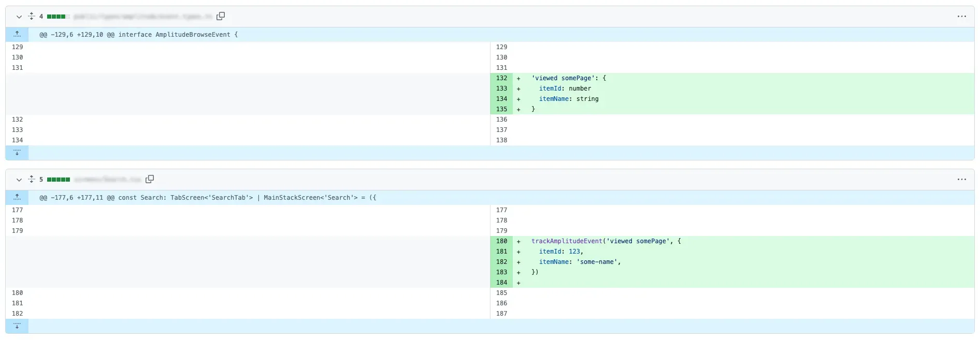Collapse the first file diff chevron
Screen dimensions: 980x340
pyautogui.click(x=19, y=17)
